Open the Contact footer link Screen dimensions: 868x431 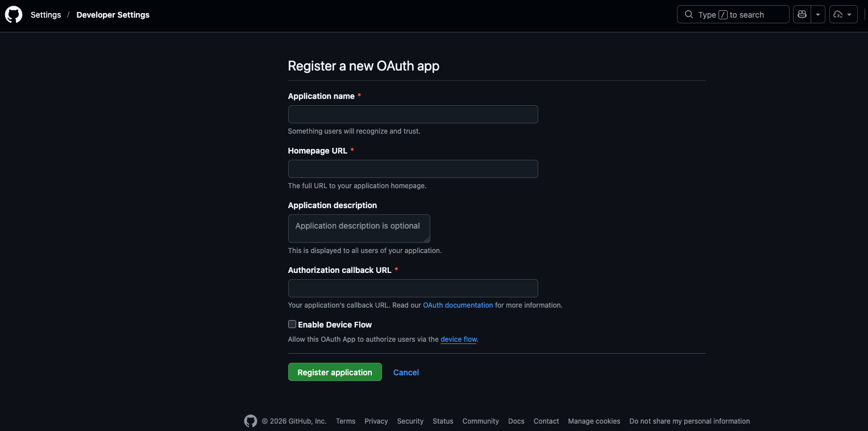pyautogui.click(x=546, y=421)
